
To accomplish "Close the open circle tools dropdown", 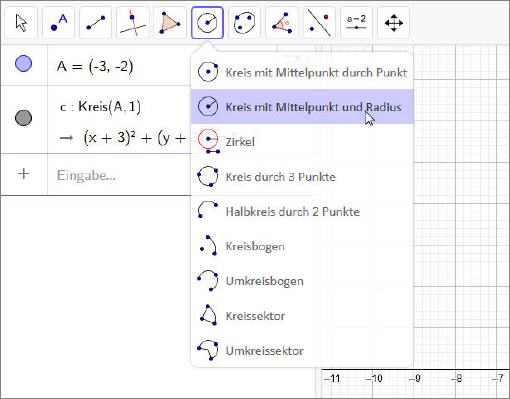I will (207, 23).
